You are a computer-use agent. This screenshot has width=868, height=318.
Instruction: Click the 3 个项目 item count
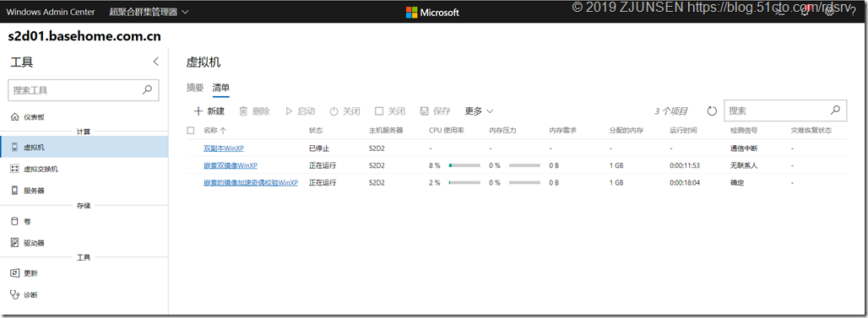pos(671,111)
